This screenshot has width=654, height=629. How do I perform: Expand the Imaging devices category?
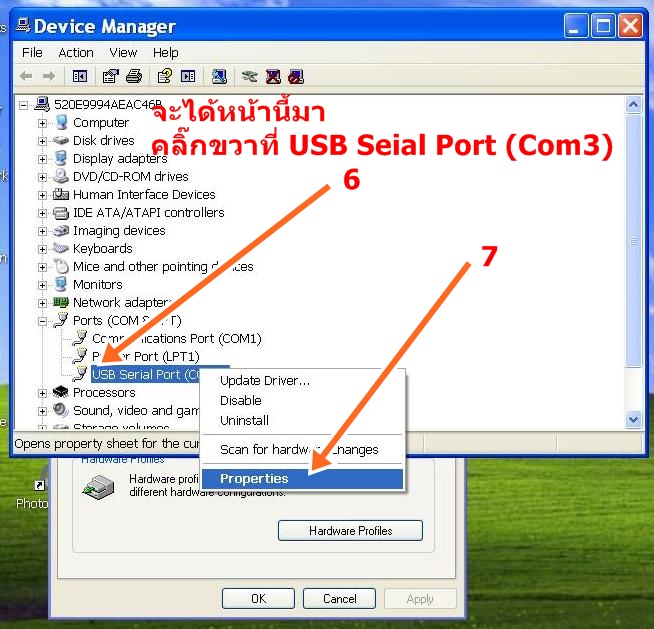click(x=42, y=231)
